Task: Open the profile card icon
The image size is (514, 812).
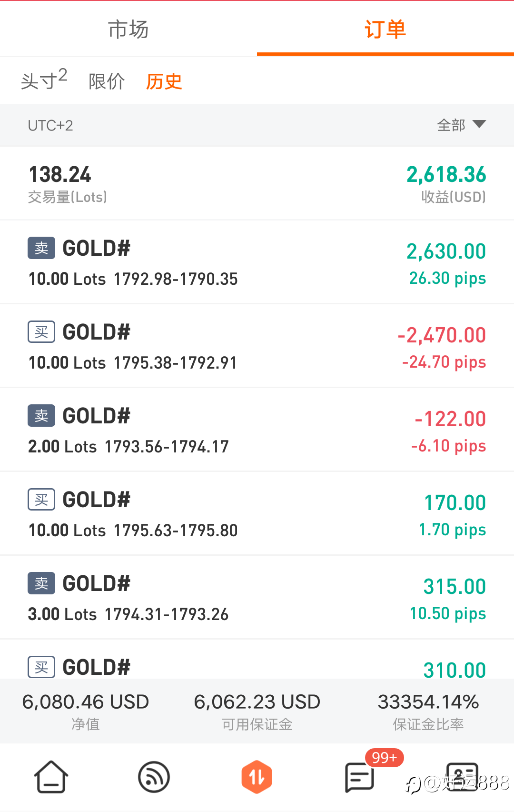Action: pos(462,777)
